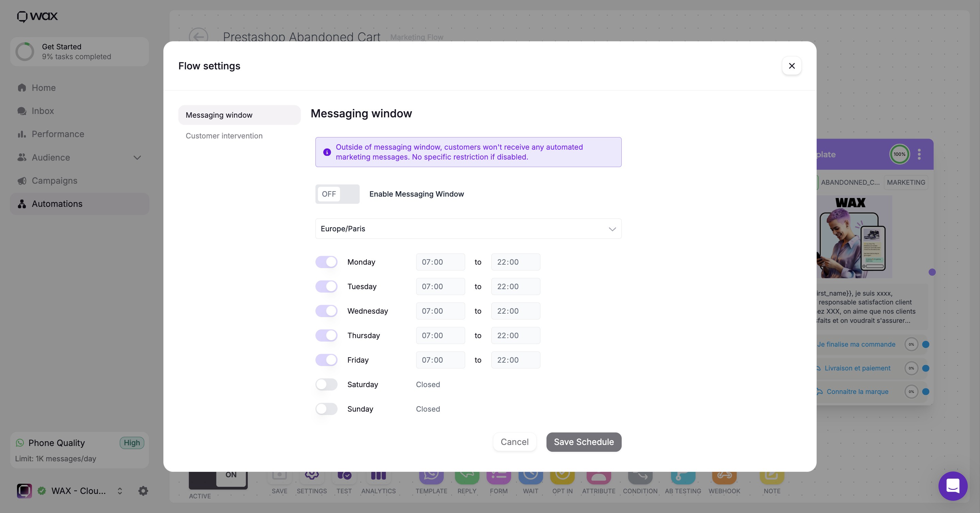Click the Monday start time field
Image resolution: width=980 pixels, height=513 pixels.
coord(440,262)
